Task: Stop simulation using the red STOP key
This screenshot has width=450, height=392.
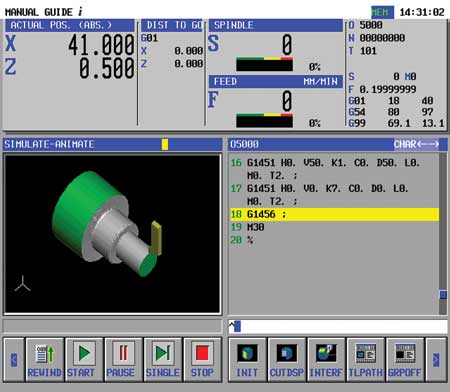Action: click(x=202, y=359)
